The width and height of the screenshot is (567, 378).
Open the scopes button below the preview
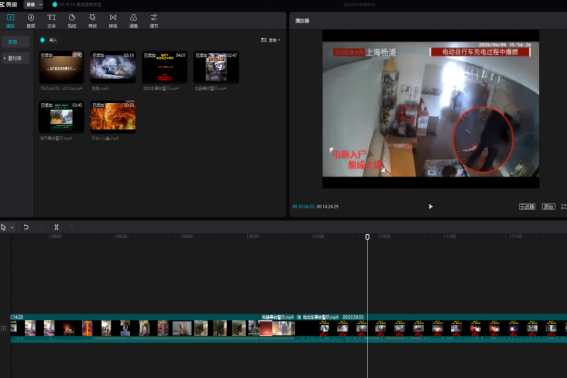click(x=527, y=207)
